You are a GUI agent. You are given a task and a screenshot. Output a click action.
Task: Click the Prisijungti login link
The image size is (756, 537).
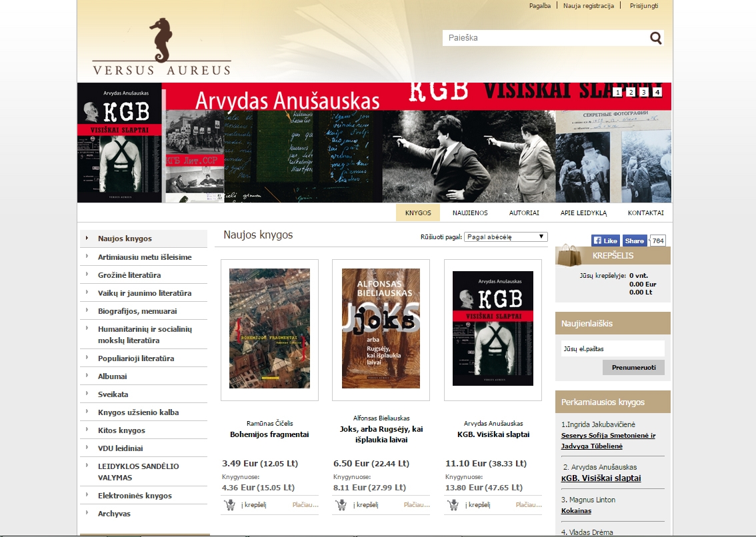(x=643, y=6)
